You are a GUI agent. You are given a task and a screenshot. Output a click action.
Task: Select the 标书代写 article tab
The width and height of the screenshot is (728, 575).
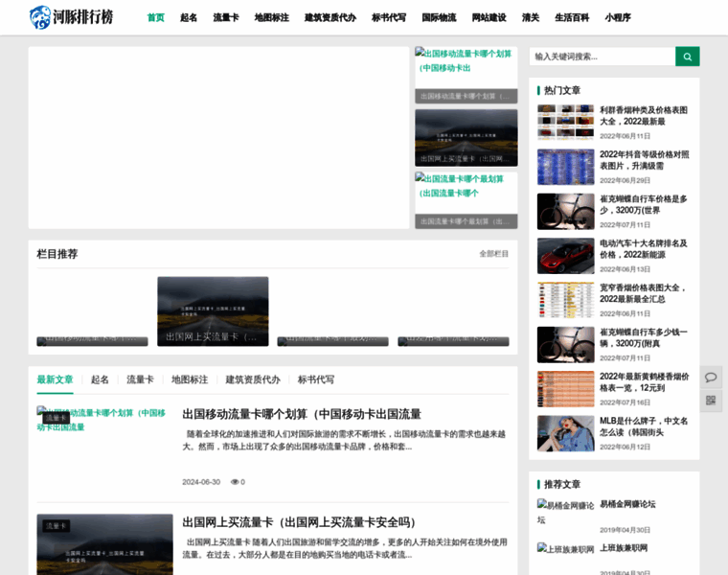coord(316,379)
